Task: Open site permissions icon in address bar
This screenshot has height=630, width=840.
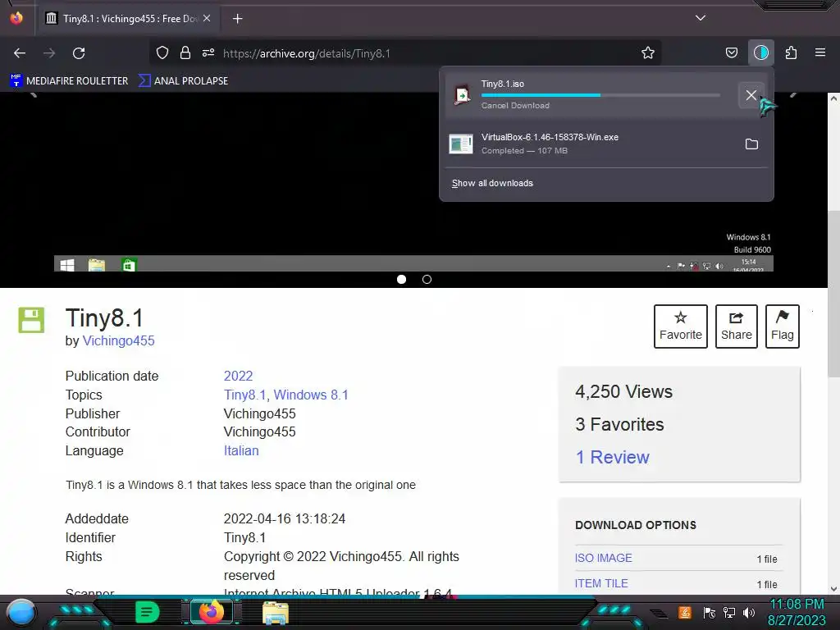Action: 208,52
